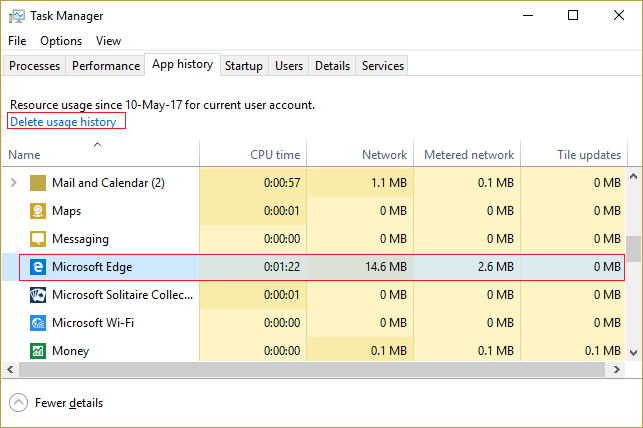
Task: Select the Microsoft Edge row name
Action: coord(92,267)
